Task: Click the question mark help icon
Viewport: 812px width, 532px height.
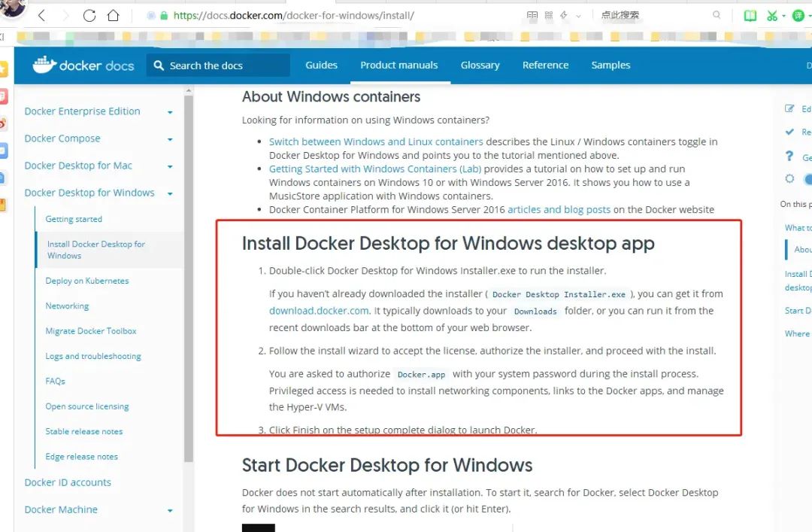Action: [x=789, y=156]
